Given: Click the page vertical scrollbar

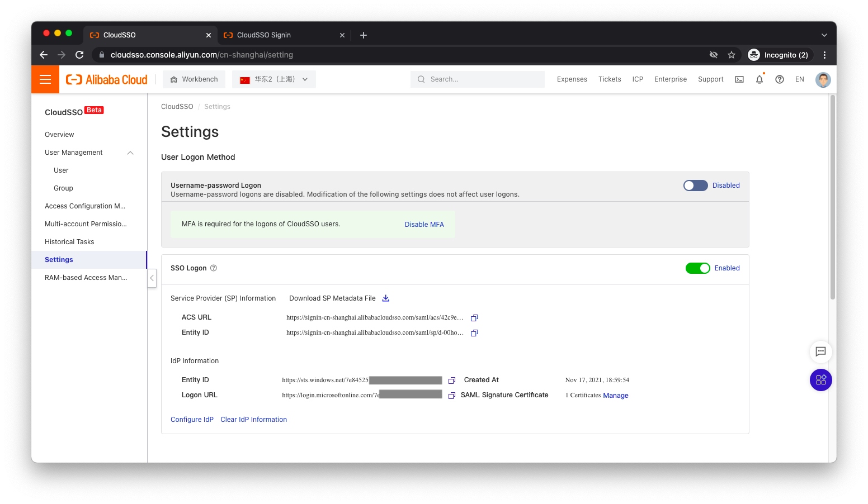Looking at the screenshot, I should click(x=832, y=196).
